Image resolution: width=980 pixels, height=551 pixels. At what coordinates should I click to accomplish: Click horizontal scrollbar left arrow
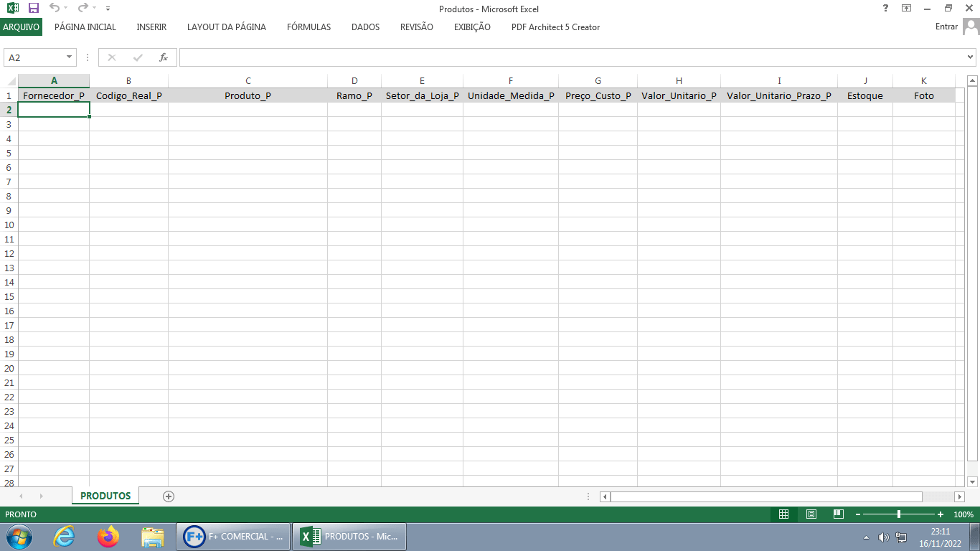tap(605, 496)
